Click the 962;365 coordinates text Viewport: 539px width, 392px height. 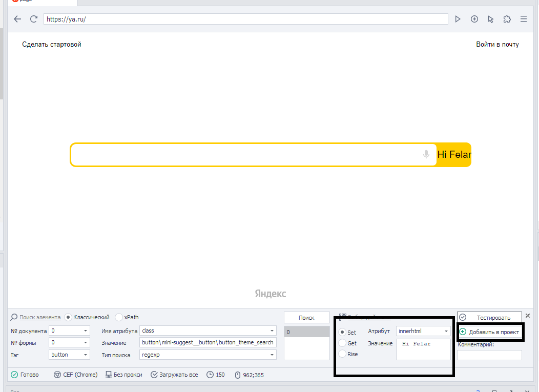click(253, 375)
